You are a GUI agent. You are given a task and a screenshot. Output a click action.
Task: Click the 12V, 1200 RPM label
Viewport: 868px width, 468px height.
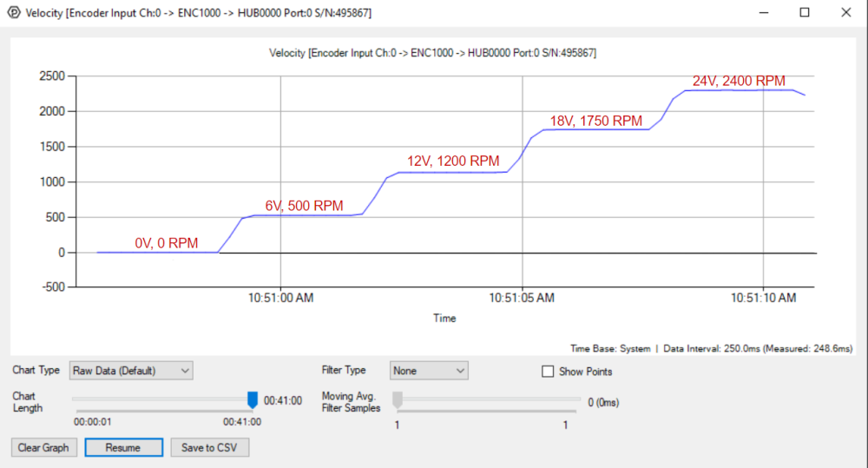click(453, 161)
